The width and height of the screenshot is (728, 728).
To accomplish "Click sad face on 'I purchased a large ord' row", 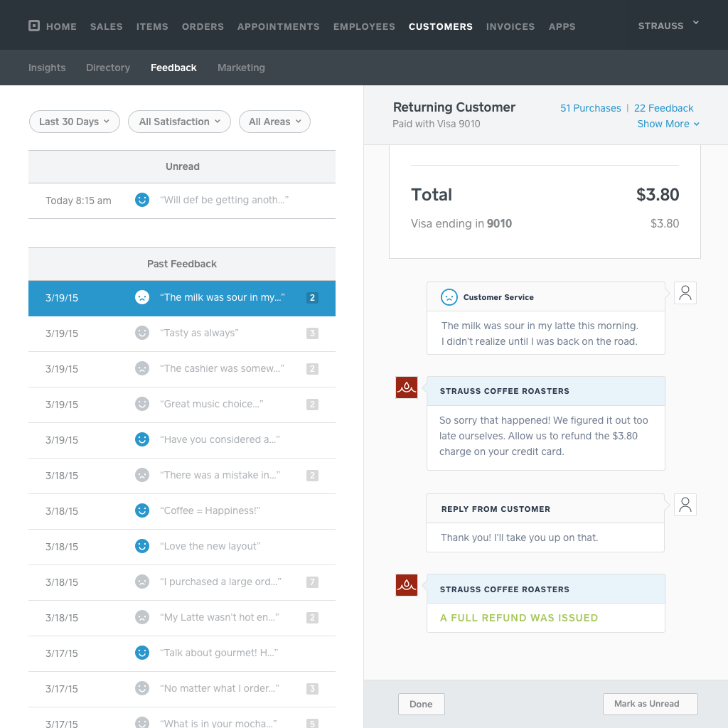I will [142, 582].
